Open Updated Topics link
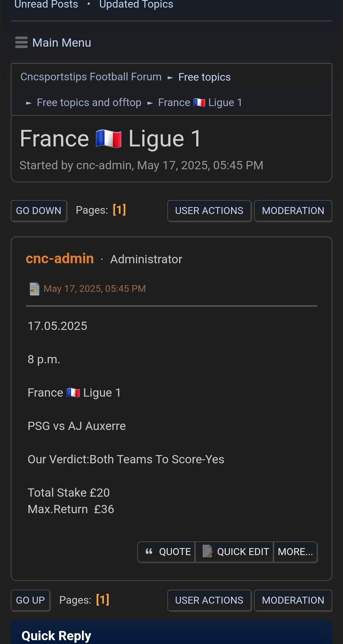This screenshot has width=343, height=644. click(136, 4)
